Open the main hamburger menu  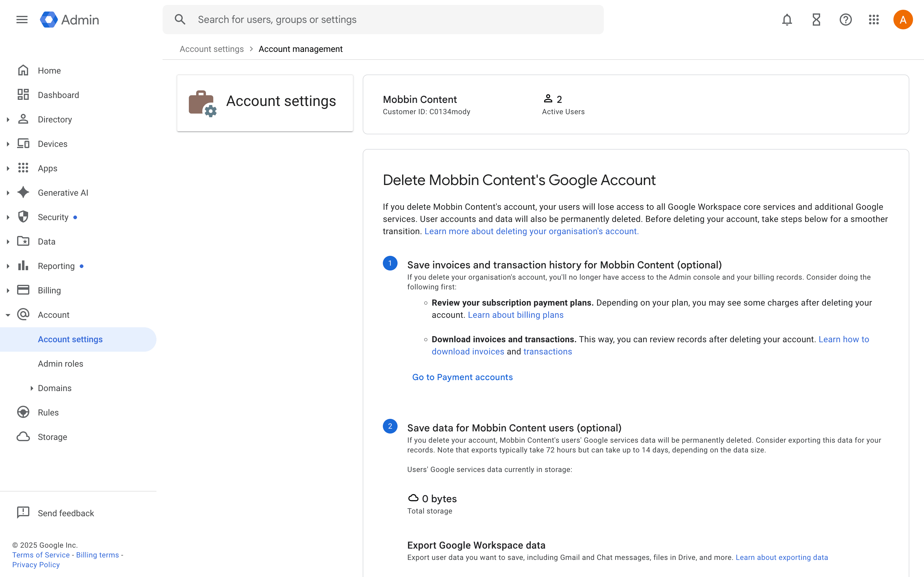tap(22, 20)
